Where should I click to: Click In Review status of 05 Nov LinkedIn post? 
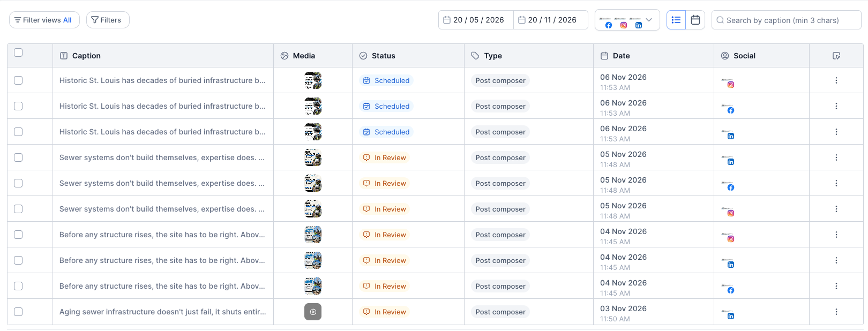[x=384, y=157]
